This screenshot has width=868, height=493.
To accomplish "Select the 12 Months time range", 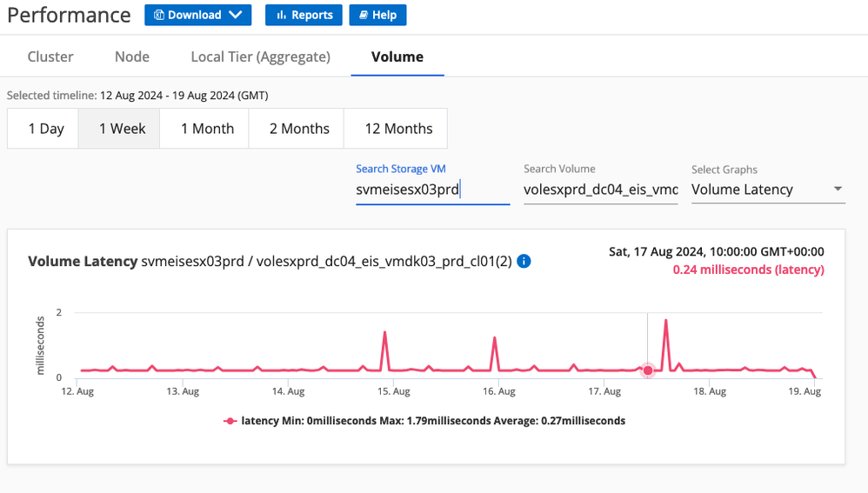I will click(397, 129).
